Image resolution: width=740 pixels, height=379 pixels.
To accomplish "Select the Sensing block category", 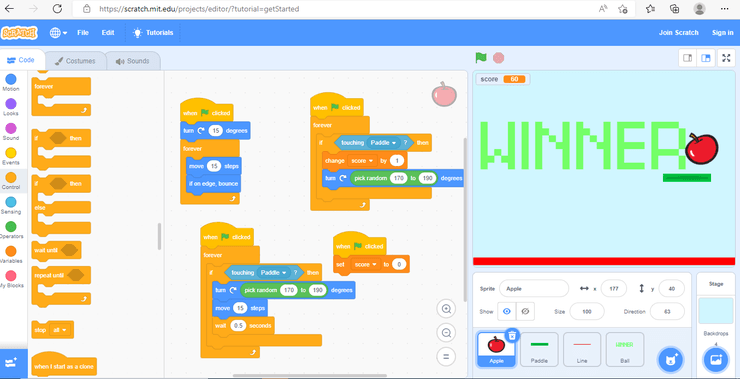I will pos(10,205).
